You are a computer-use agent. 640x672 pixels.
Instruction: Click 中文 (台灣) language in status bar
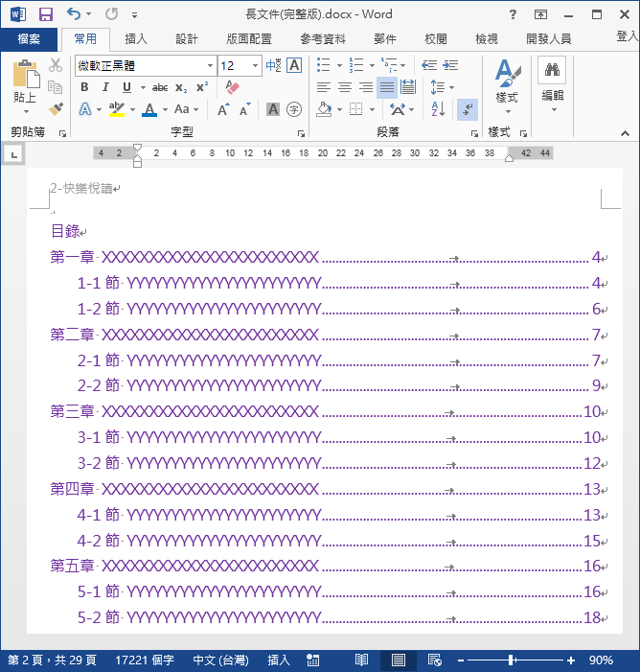220,660
